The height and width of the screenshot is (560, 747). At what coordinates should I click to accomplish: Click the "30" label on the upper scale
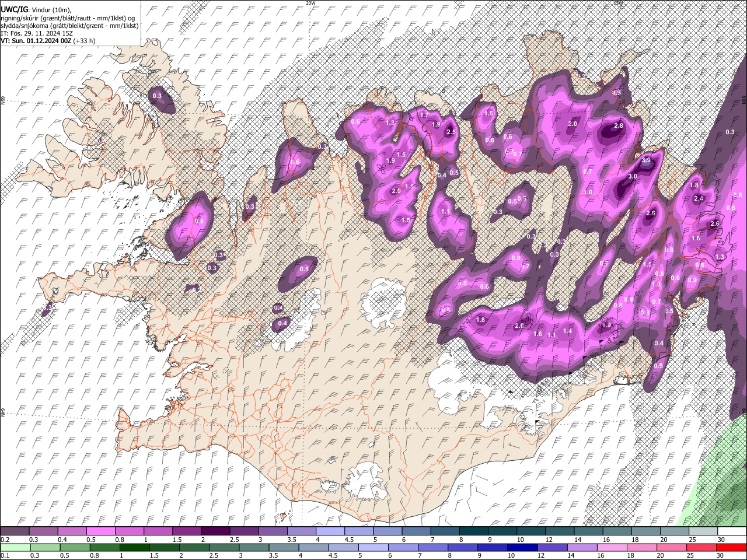721,540
